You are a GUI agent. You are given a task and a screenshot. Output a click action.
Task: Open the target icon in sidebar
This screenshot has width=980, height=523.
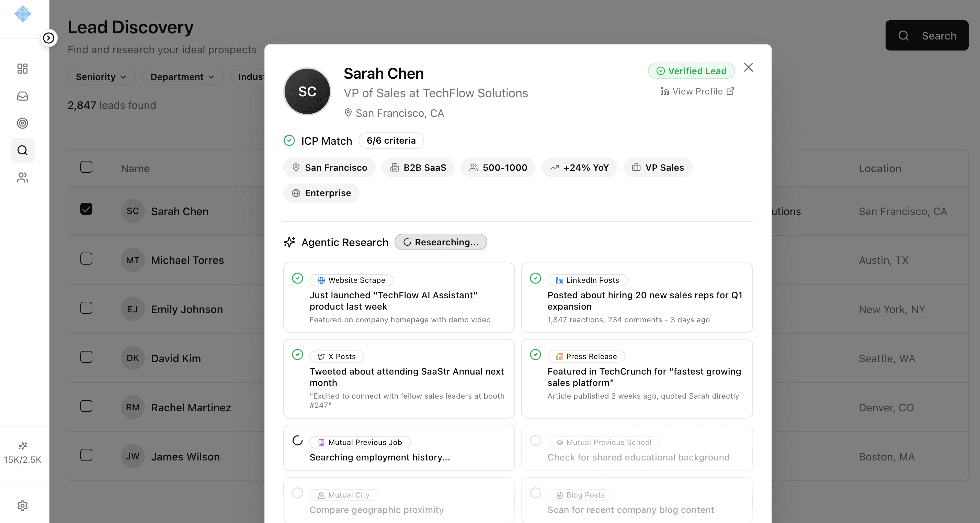tap(22, 123)
